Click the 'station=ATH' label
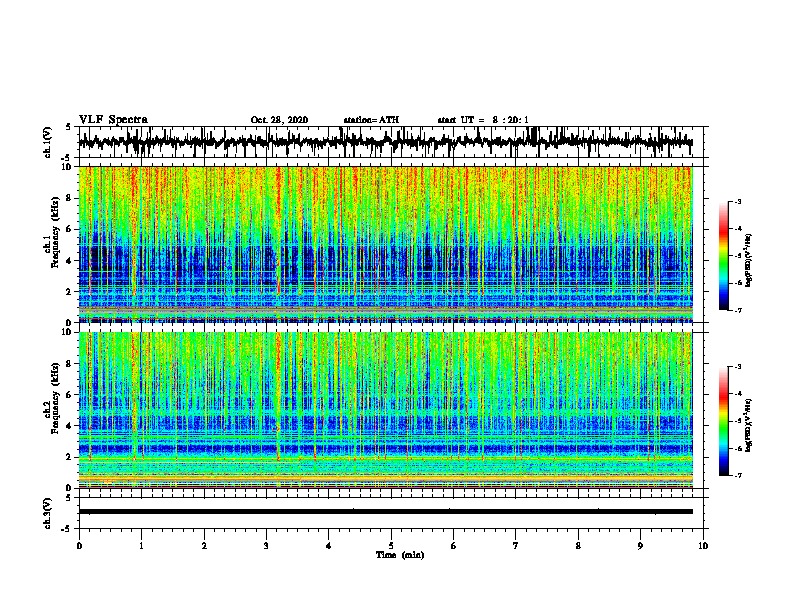Viewport: 792px width, 612px height. [x=371, y=120]
